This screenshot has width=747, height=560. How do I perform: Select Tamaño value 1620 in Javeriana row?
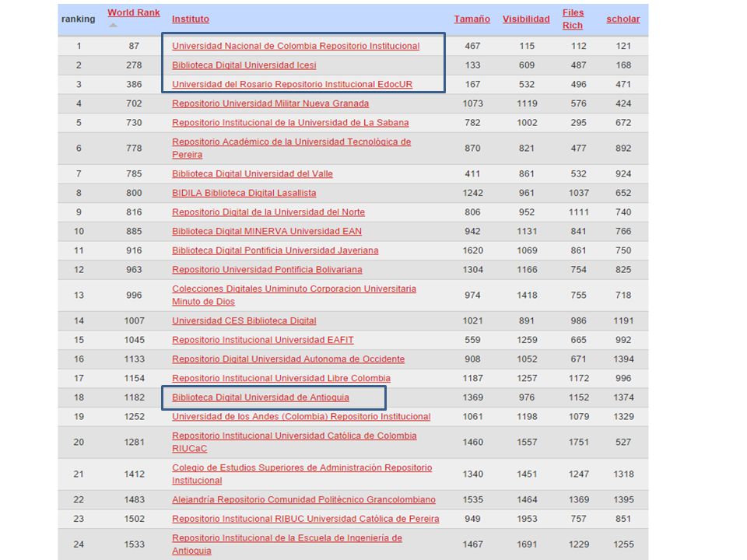(472, 250)
